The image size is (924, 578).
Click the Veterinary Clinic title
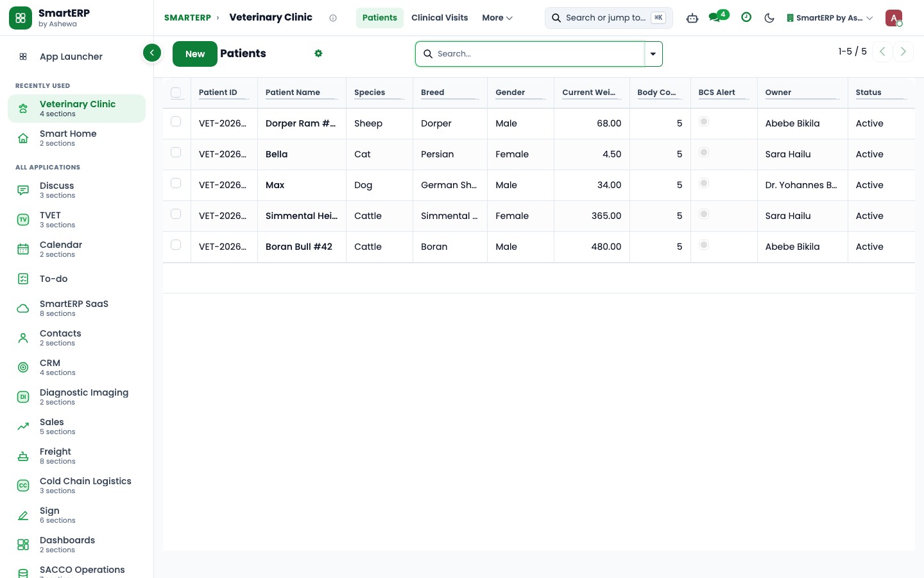click(271, 17)
